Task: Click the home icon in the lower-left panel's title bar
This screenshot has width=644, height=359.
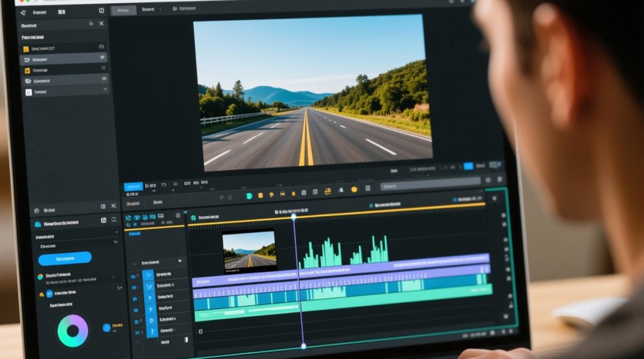Action: point(36,210)
